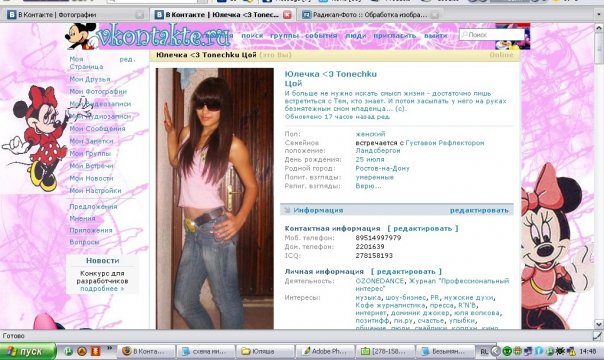Click interest link 'шоу-бизнес'

coord(405,298)
